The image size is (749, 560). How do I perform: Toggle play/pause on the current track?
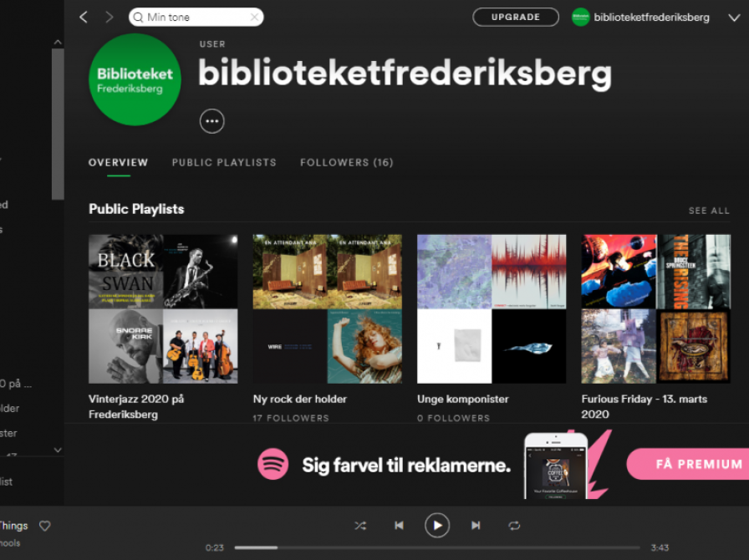point(437,525)
